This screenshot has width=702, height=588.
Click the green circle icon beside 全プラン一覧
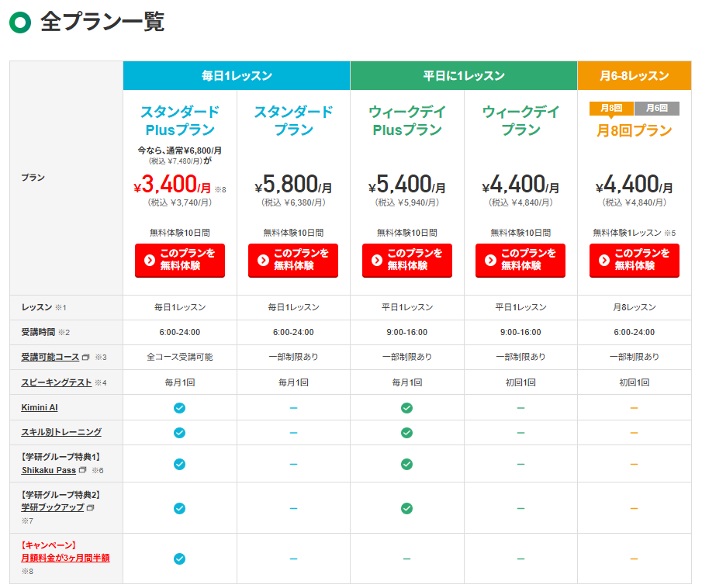(19, 22)
